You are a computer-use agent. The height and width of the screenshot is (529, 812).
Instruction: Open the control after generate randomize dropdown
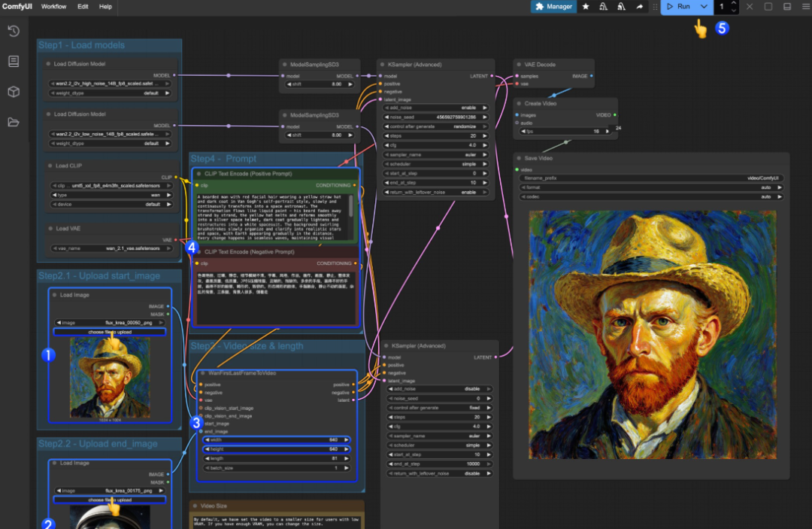[436, 126]
